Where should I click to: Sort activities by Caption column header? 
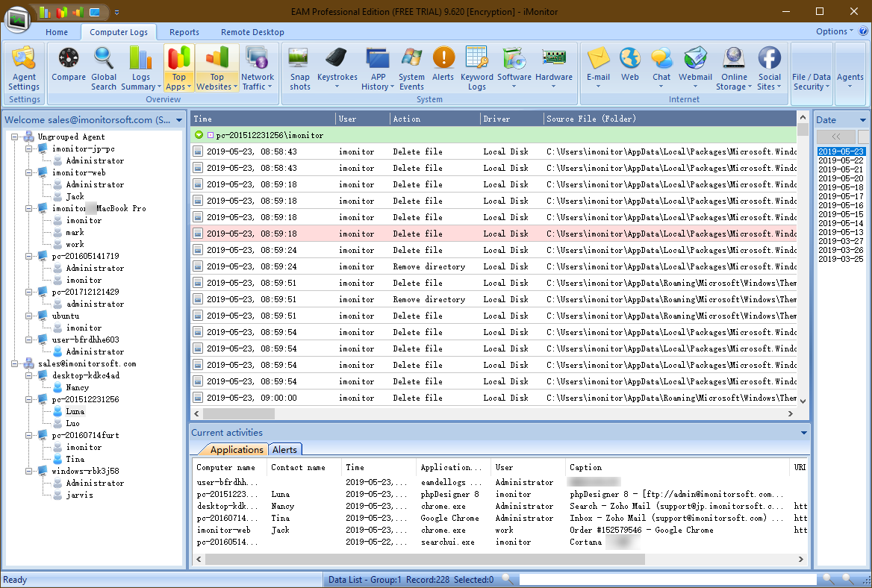tap(677, 467)
